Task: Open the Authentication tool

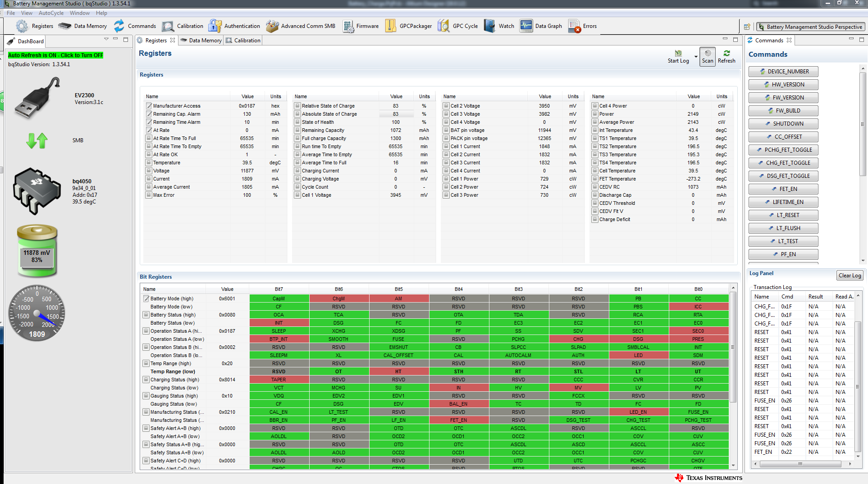Action: coord(234,26)
